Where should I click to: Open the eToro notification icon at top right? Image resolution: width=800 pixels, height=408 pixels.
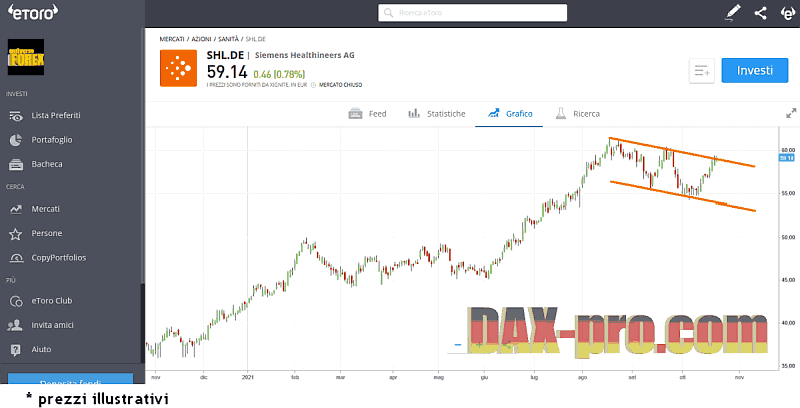pyautogui.click(x=788, y=13)
